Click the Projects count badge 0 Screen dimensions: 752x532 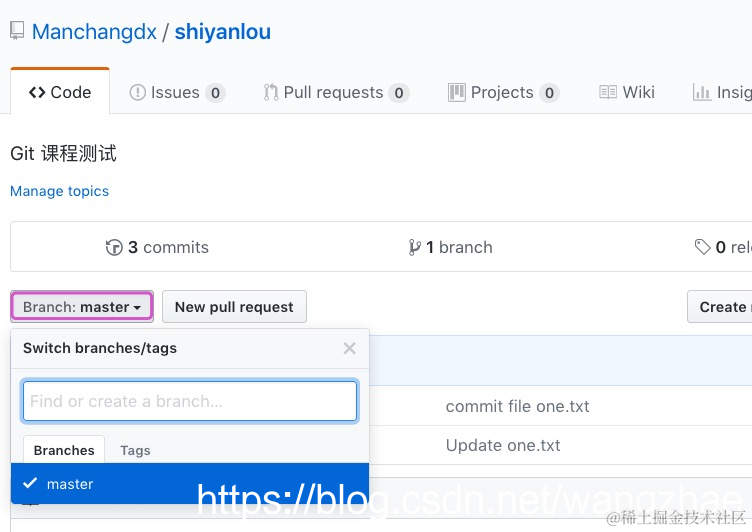[x=549, y=93]
